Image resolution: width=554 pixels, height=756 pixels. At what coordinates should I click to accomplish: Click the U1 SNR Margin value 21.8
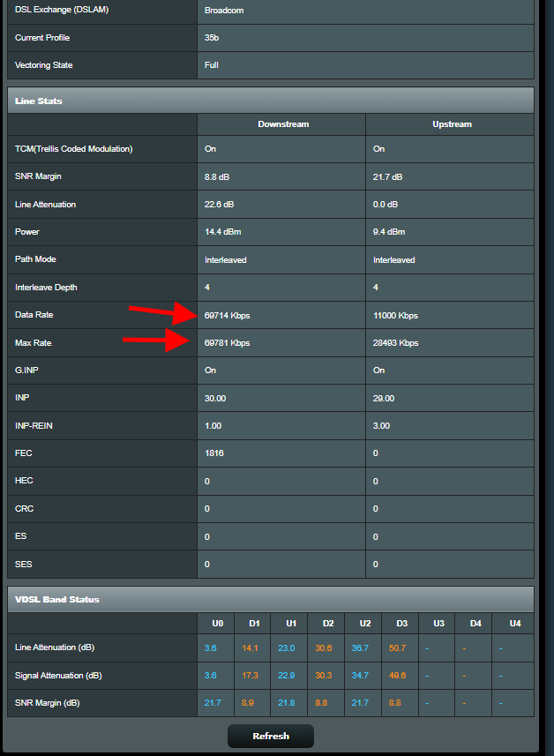(x=286, y=703)
